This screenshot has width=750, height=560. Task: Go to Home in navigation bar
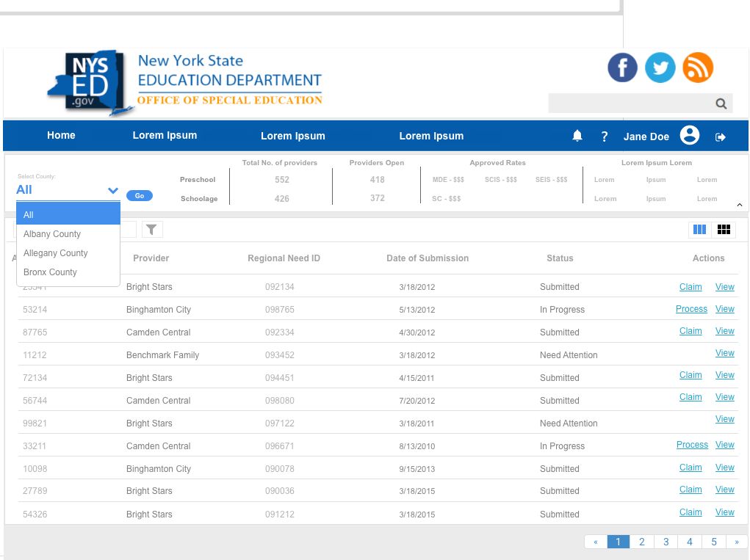pyautogui.click(x=61, y=135)
